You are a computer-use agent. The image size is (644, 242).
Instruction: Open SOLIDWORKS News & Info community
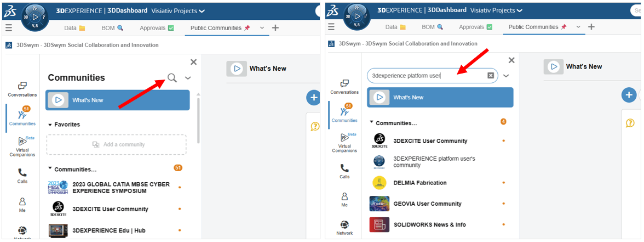[438, 225]
